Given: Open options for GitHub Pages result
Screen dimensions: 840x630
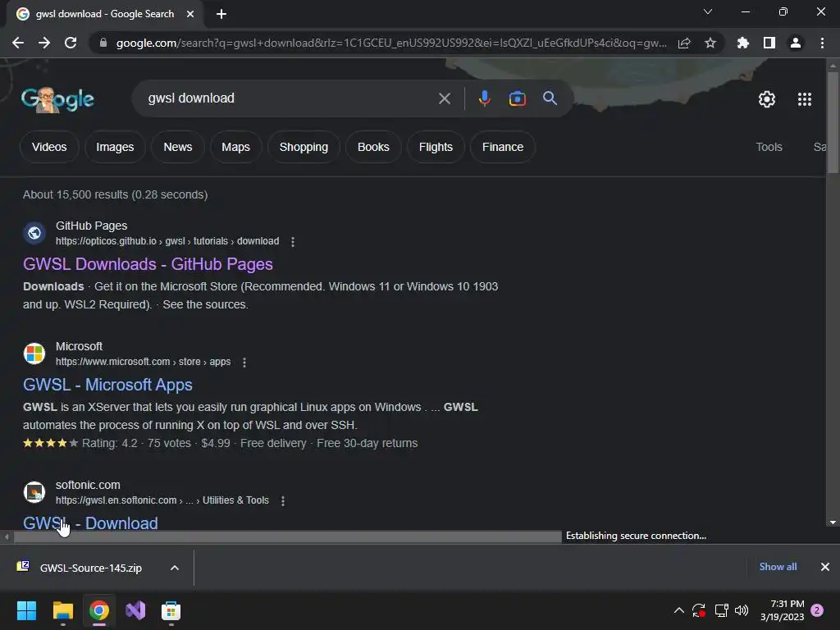Looking at the screenshot, I should coord(293,242).
